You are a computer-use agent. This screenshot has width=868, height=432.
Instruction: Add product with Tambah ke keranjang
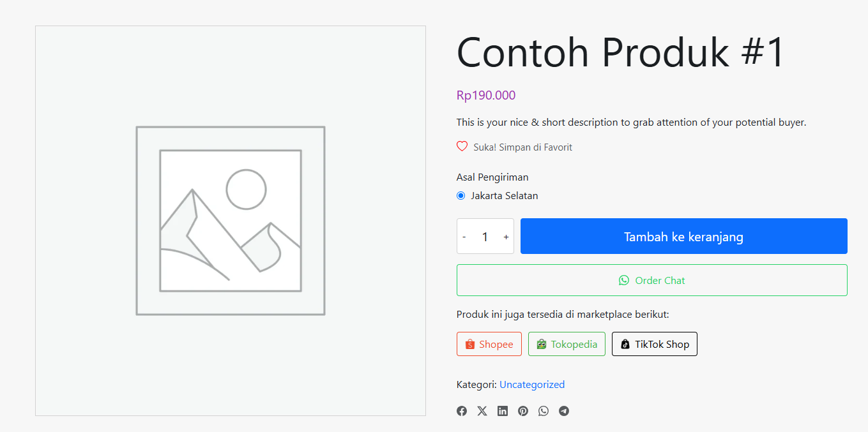point(684,236)
